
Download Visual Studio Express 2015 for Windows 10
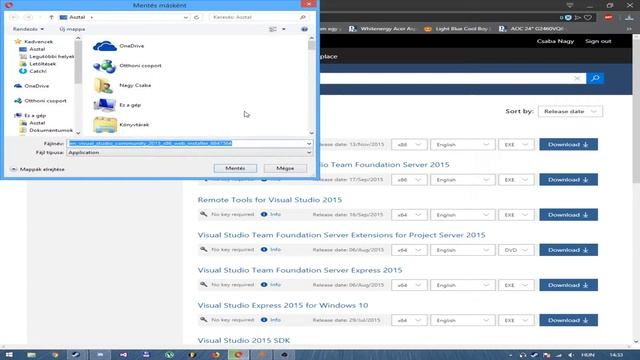coord(568,320)
